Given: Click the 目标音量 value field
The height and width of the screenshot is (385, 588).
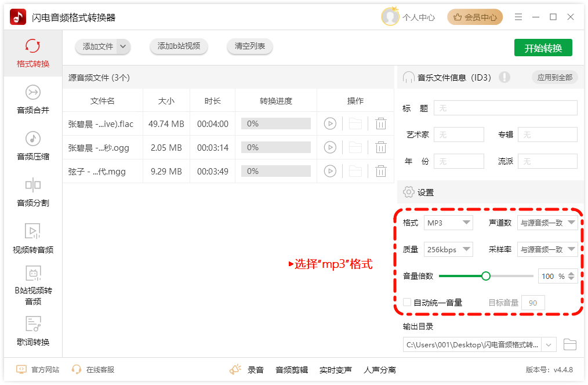Looking at the screenshot, I should pyautogui.click(x=533, y=303).
